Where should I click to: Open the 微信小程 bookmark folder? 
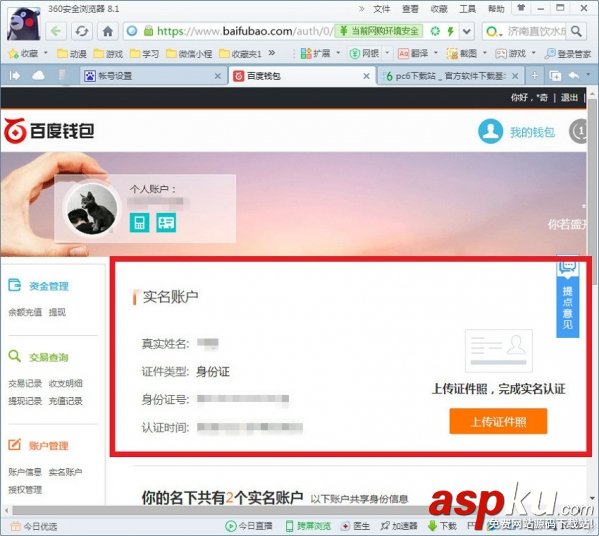pos(189,53)
